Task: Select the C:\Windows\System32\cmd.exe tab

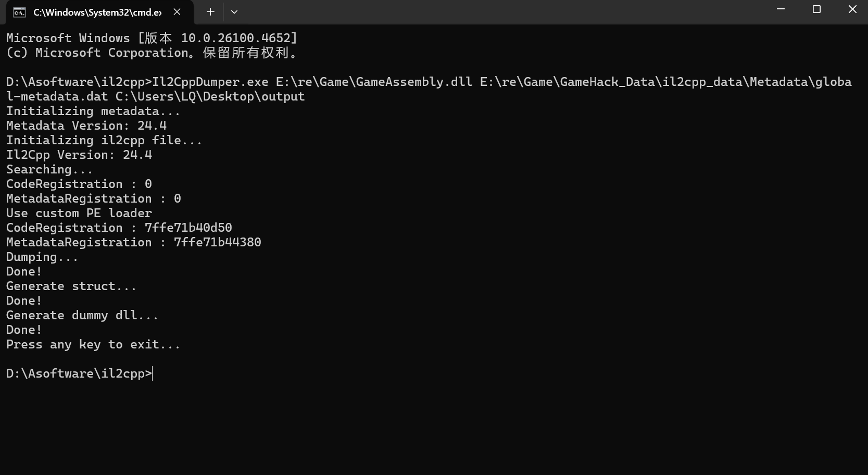Action: click(x=97, y=12)
